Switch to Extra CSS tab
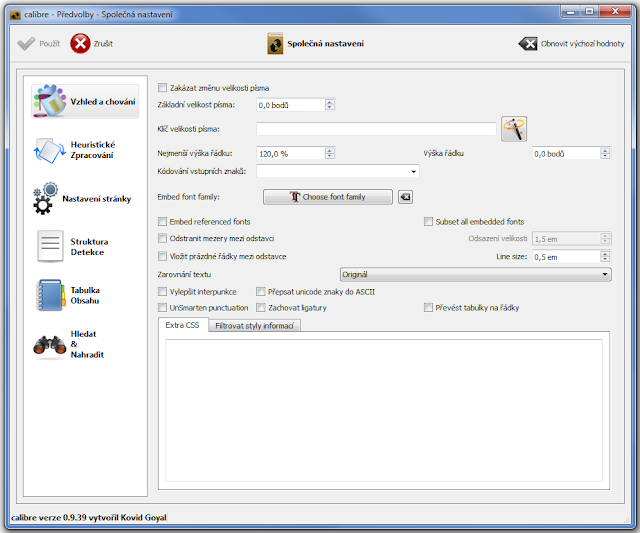The image size is (640, 533). click(182, 325)
